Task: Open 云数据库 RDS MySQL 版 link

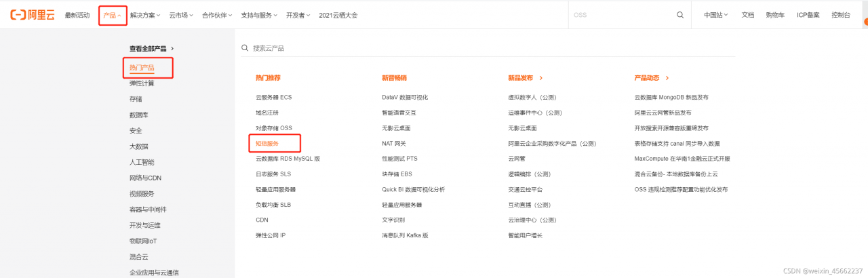Action: pyautogui.click(x=288, y=159)
